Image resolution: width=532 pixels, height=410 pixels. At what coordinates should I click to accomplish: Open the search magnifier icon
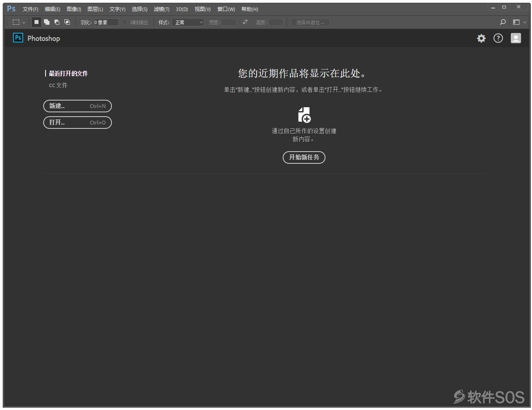pos(503,22)
